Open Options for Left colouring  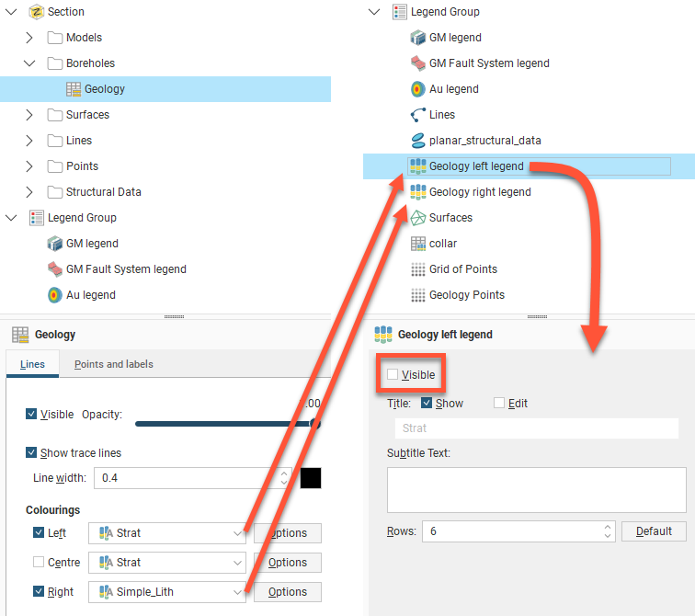coord(287,533)
